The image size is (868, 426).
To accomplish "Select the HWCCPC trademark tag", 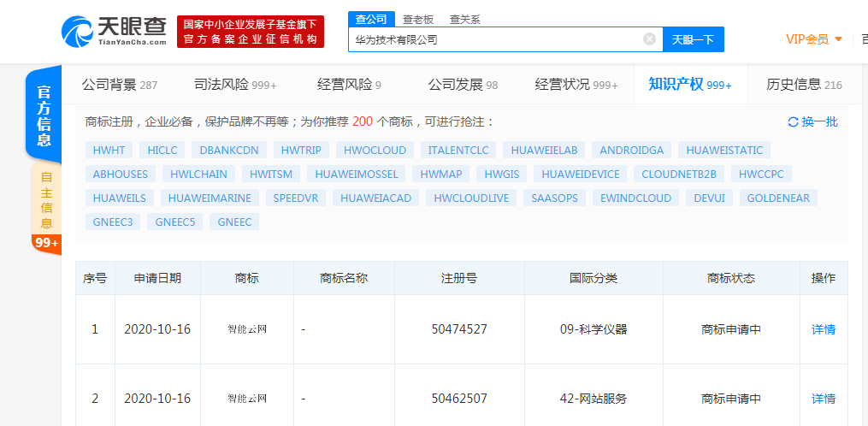I will point(762,174).
